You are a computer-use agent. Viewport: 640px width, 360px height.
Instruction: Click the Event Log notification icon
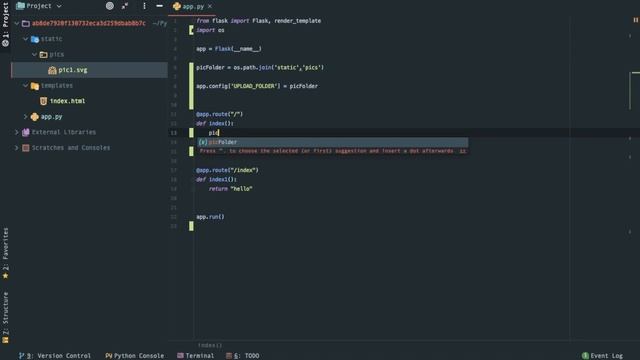[585, 356]
